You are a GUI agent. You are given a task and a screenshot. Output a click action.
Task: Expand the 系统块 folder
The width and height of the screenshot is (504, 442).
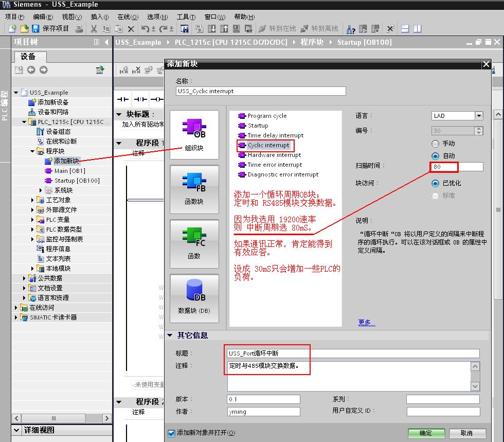pos(41,190)
